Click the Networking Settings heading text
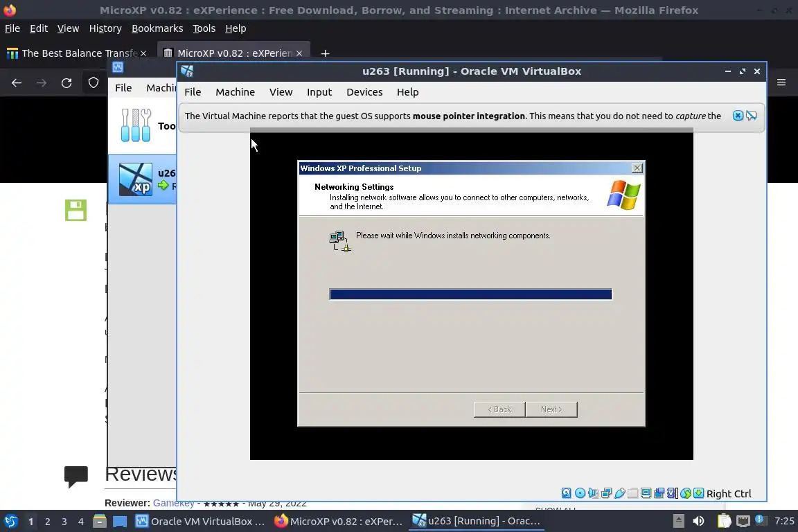The image size is (798, 532). tap(354, 187)
